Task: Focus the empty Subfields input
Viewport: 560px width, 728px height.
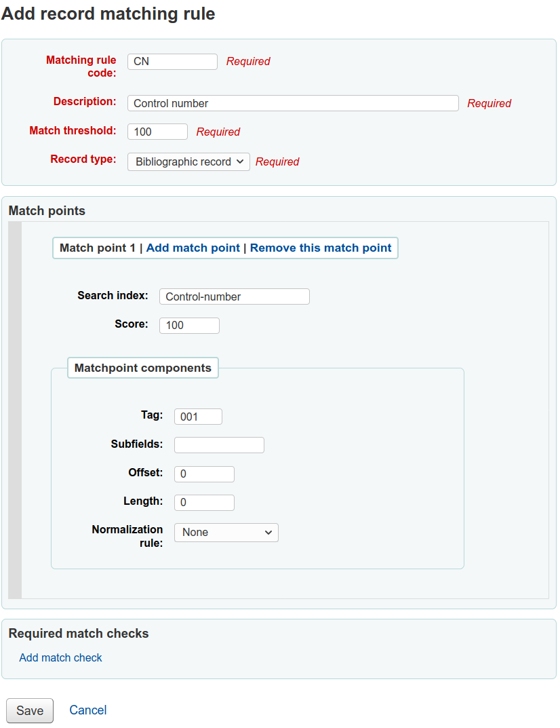Action: point(219,445)
